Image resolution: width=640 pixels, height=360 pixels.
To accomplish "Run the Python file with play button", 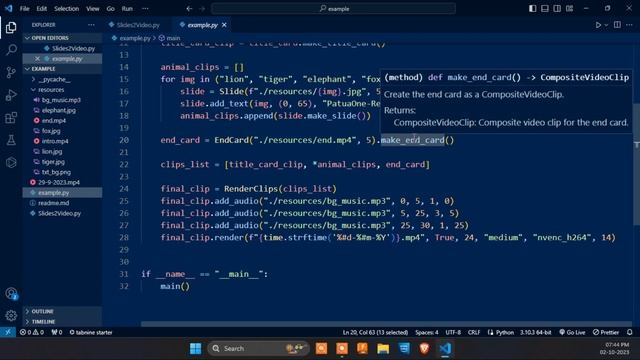I will pyautogui.click(x=598, y=25).
